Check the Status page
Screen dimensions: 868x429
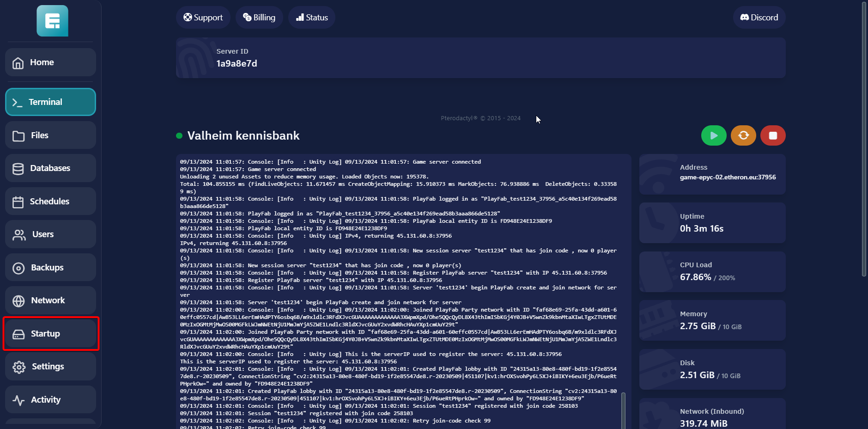click(x=312, y=18)
